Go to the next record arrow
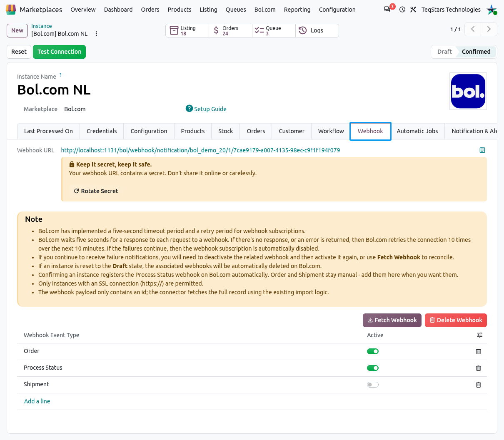The width and height of the screenshot is (504, 440). (x=489, y=29)
